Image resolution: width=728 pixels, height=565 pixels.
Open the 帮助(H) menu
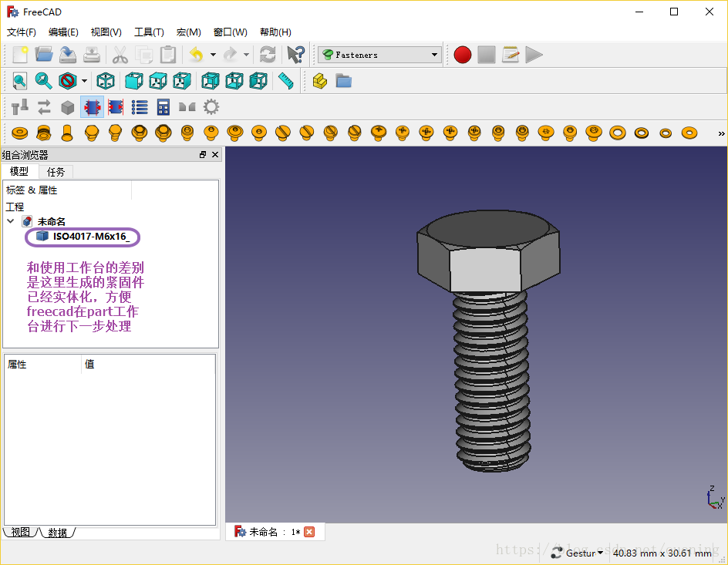(275, 32)
